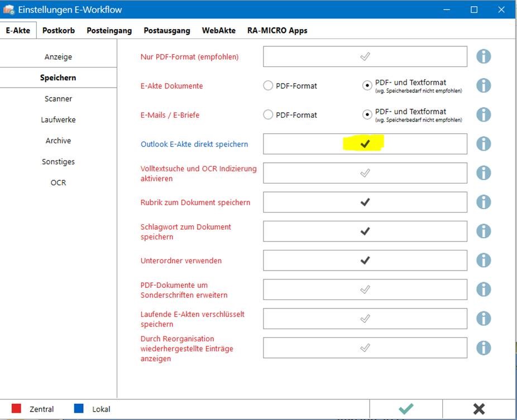Click the Outlook E-Akte direkt speichern label
This screenshot has height=420, width=517.
(194, 144)
